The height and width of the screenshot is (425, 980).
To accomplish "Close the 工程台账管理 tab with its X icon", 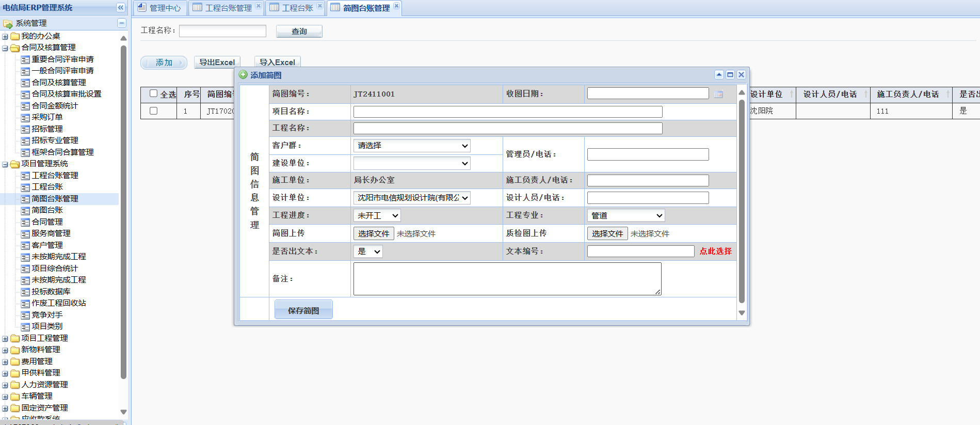I will click(259, 6).
